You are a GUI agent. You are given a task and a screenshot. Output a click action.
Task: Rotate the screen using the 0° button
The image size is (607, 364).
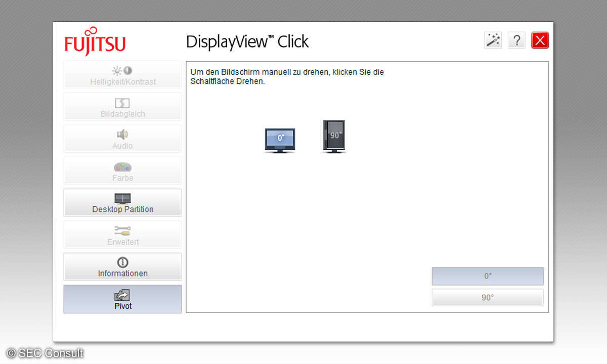488,276
